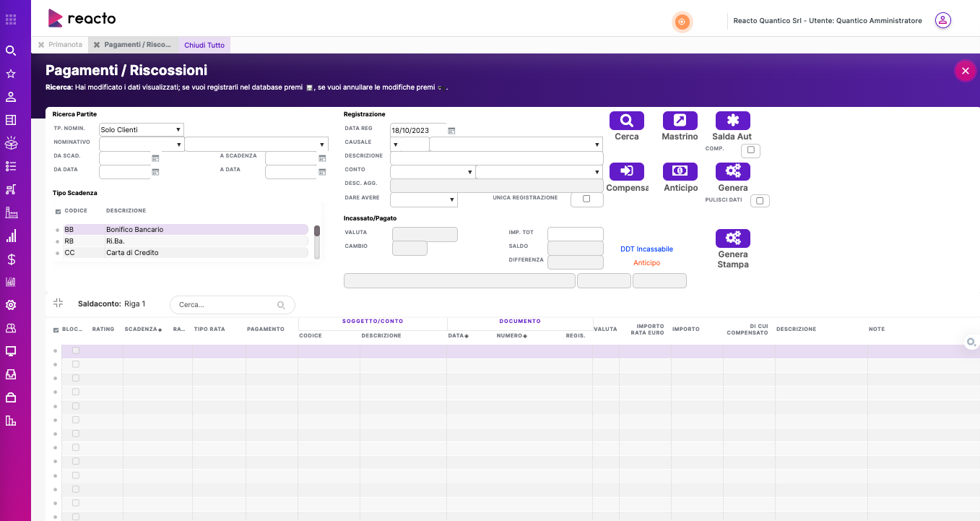The height and width of the screenshot is (521, 980).
Task: Check the Bloc. checkbox of first grid row
Action: pyautogui.click(x=76, y=350)
